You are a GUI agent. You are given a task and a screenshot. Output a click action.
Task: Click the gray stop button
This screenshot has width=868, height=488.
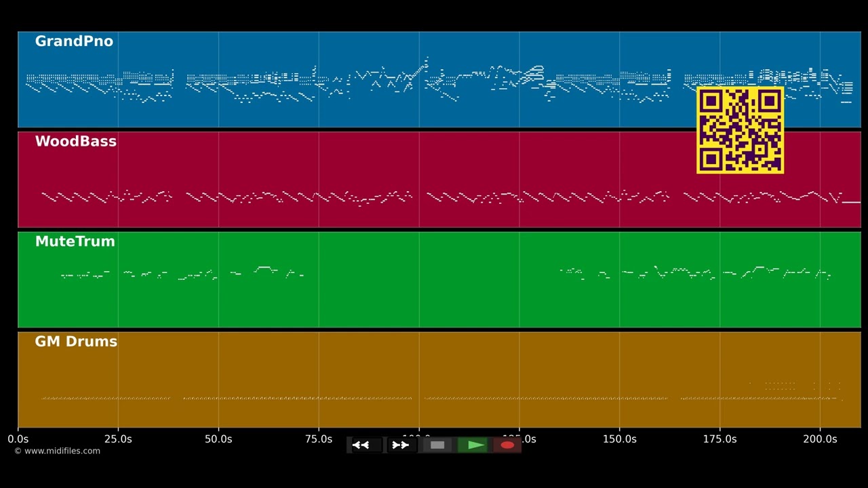(437, 445)
